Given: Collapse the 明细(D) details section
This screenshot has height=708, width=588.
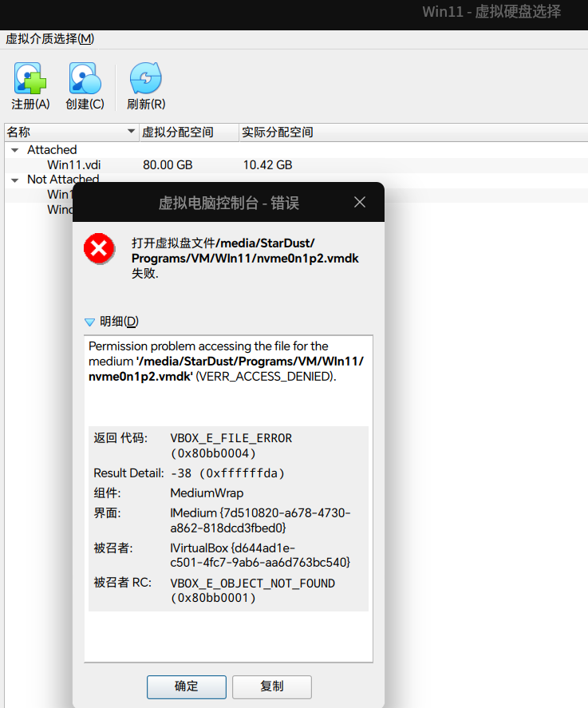Looking at the screenshot, I should [x=89, y=322].
